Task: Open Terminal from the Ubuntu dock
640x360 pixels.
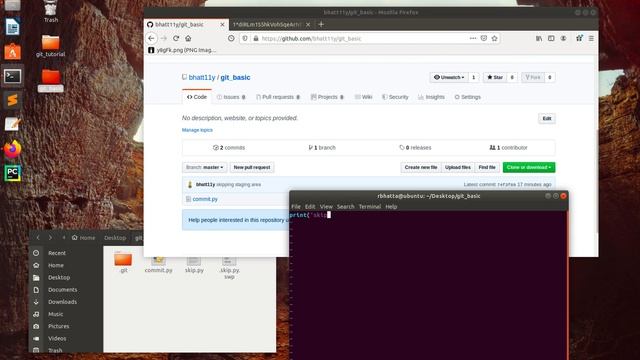Action: point(12,76)
